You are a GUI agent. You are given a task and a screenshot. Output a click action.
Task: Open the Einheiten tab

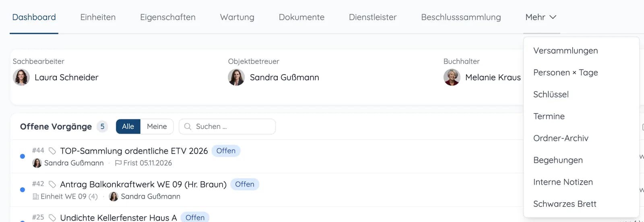pos(98,17)
